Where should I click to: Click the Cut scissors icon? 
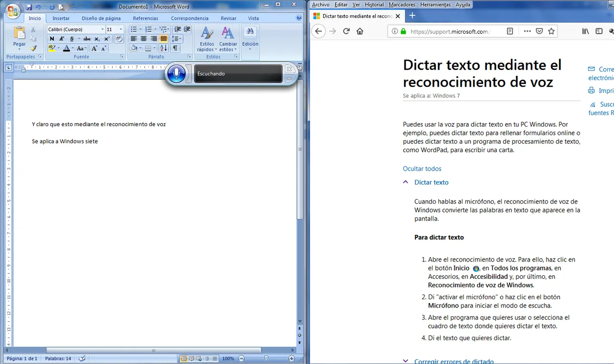pos(33,30)
